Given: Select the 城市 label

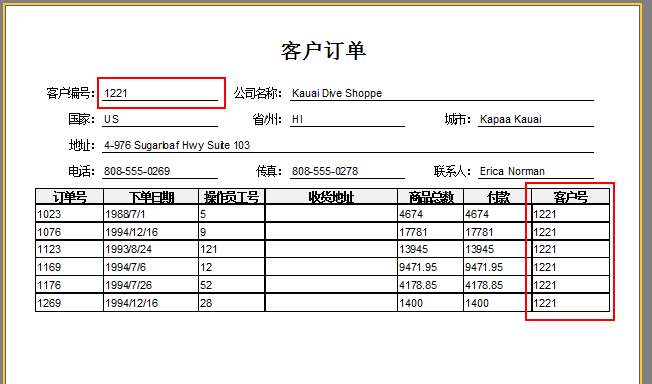Looking at the screenshot, I should [457, 119].
